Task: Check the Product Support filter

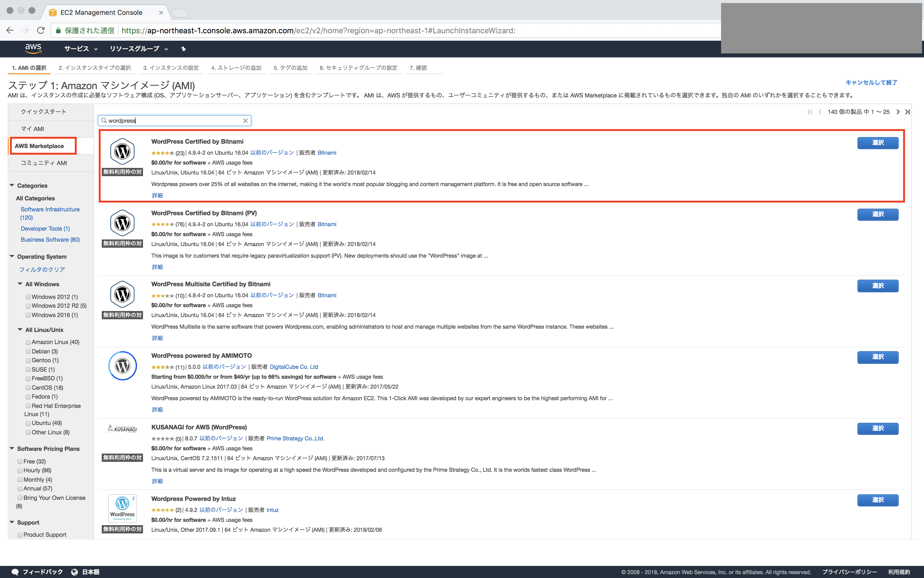Action: pos(20,535)
